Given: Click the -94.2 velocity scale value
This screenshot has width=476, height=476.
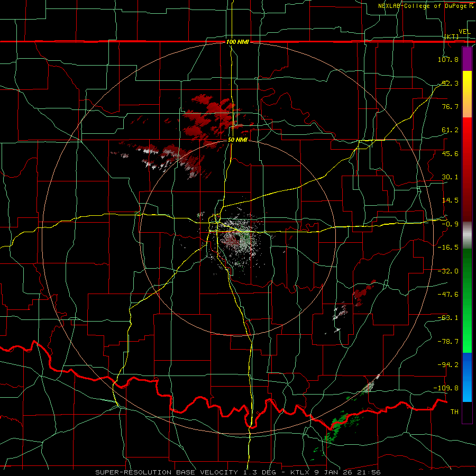Looking at the screenshot, I should coord(448,365).
